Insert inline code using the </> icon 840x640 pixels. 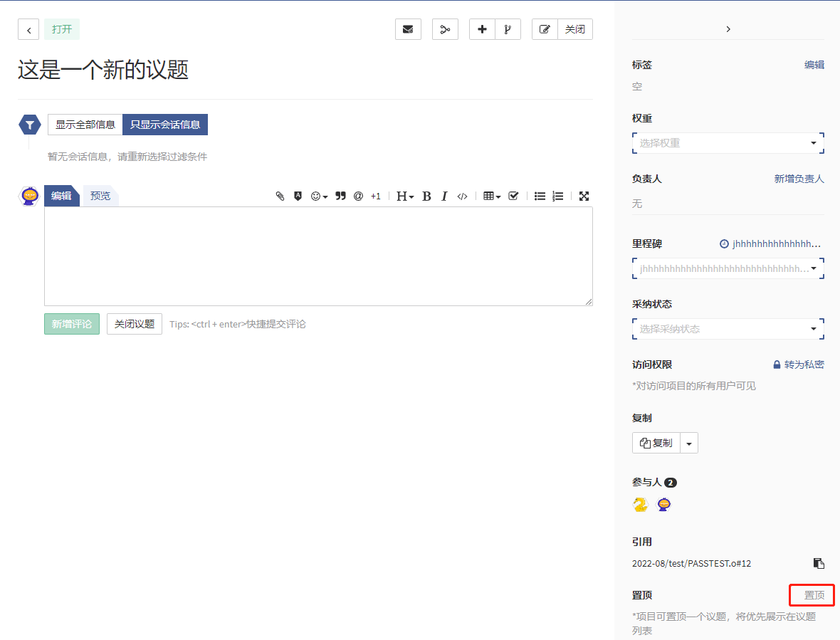(462, 196)
